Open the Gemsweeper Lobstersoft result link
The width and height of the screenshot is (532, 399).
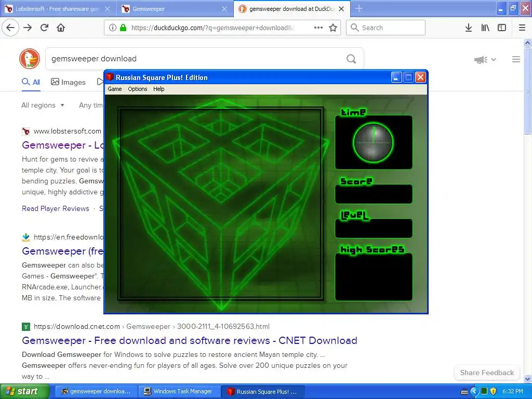[63, 145]
